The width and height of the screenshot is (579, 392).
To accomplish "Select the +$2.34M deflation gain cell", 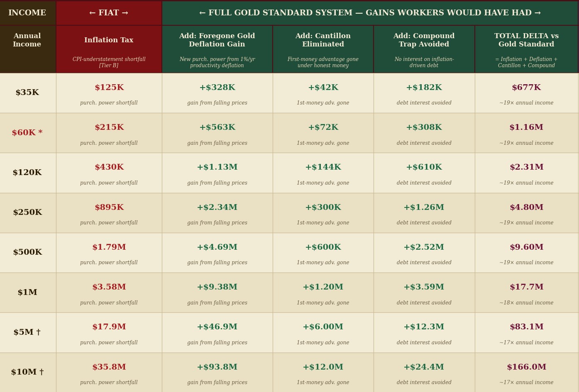I will (x=217, y=213).
